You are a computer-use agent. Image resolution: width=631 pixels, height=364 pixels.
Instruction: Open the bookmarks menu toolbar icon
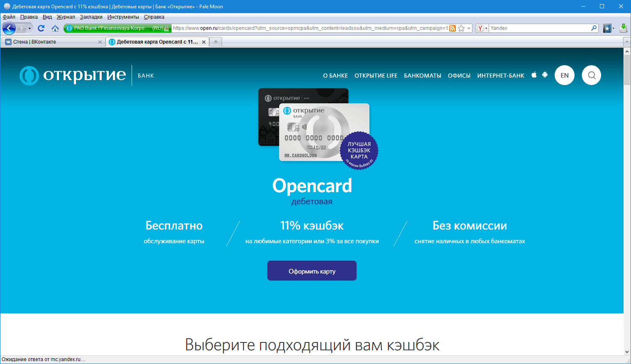[x=608, y=28]
